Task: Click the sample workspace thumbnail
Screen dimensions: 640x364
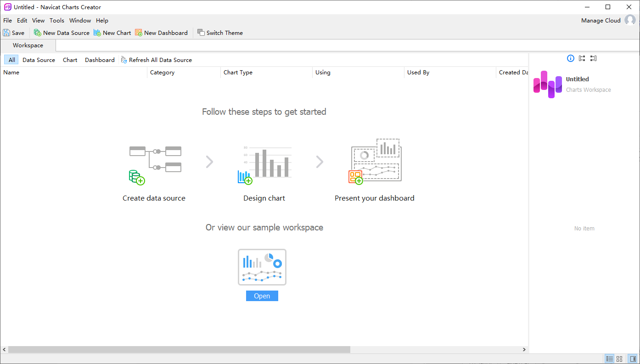Action: [262, 267]
